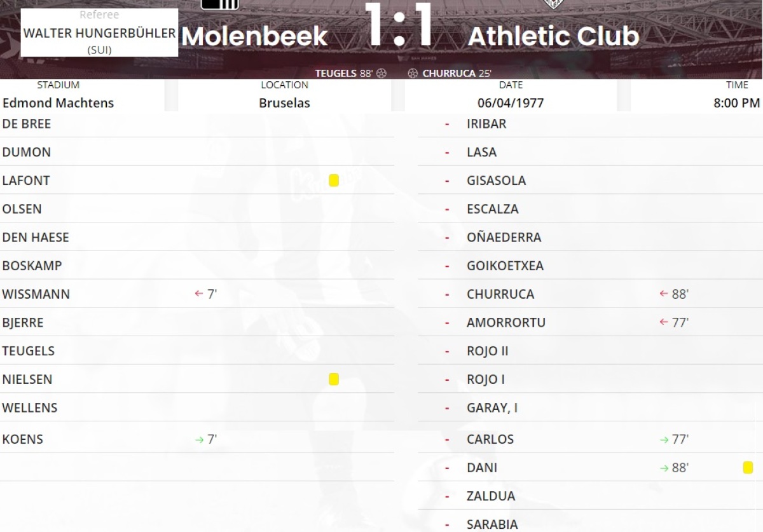Click the red substitution arrow beside Churruca's row
This screenshot has width=763, height=532.
pyautogui.click(x=664, y=294)
